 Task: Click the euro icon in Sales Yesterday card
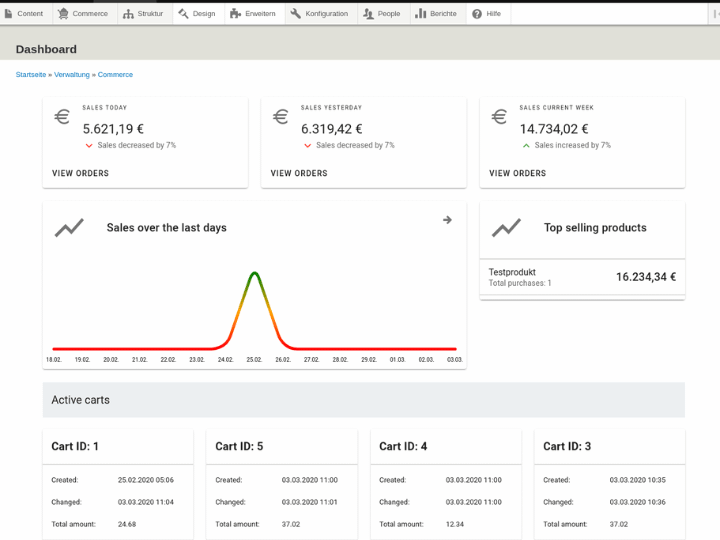point(281,117)
